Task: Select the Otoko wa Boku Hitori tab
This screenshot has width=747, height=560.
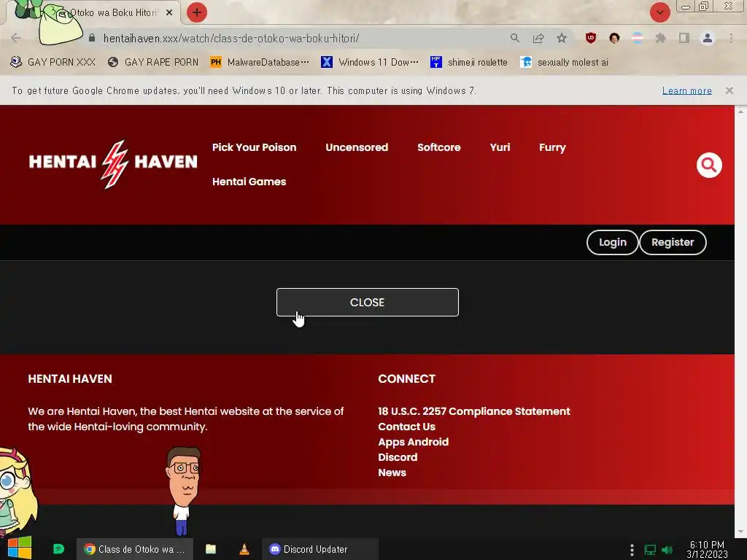Action: (x=113, y=13)
